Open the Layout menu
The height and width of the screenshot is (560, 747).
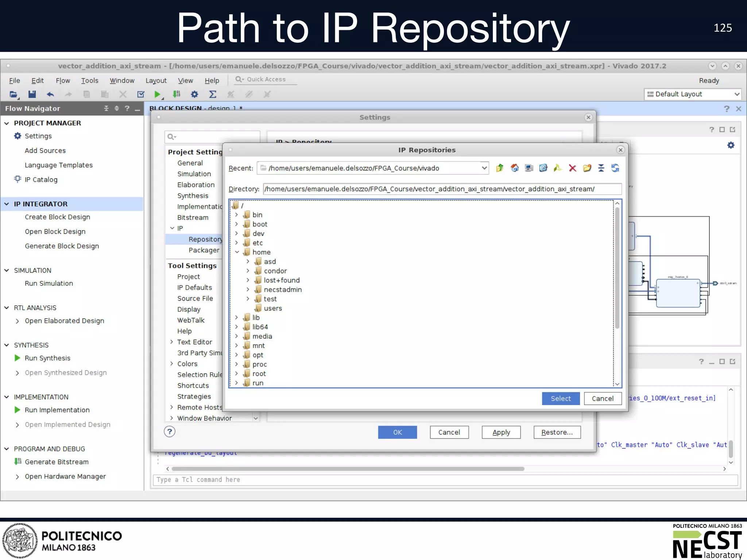(156, 81)
